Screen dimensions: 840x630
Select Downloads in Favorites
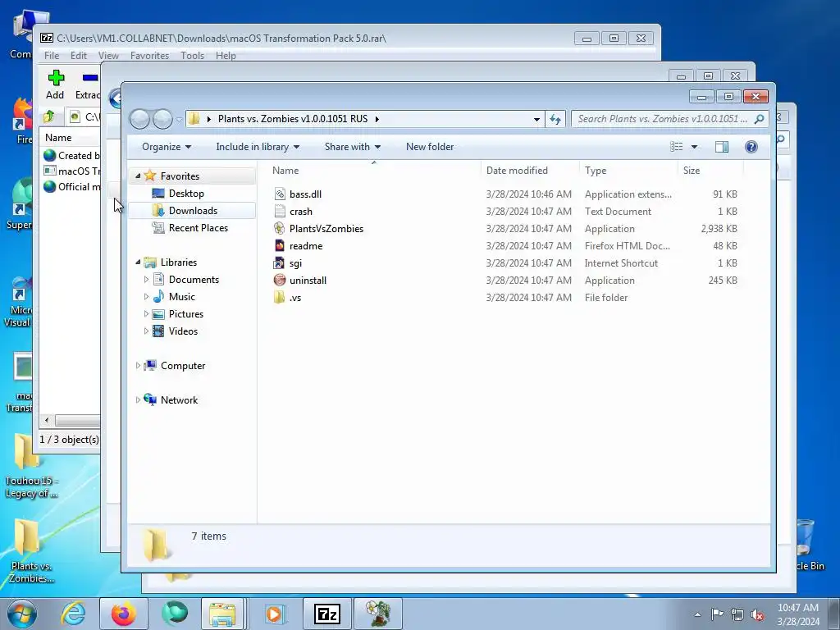point(193,211)
